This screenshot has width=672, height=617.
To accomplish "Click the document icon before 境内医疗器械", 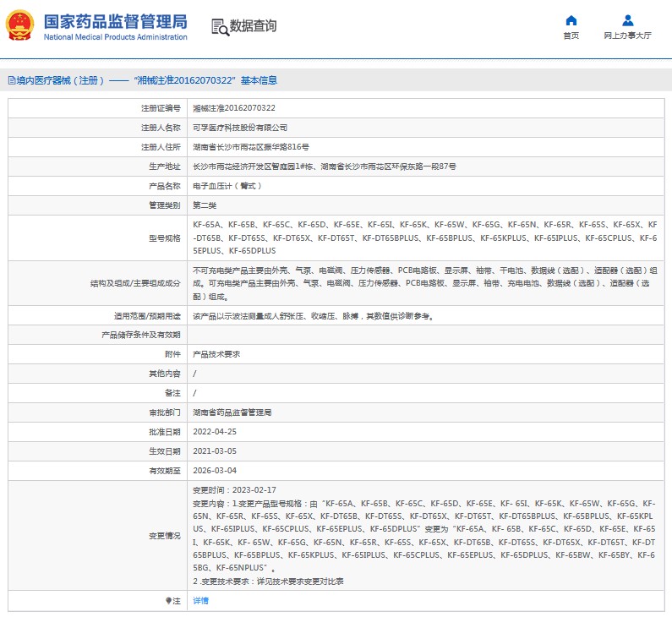I will coord(11,80).
